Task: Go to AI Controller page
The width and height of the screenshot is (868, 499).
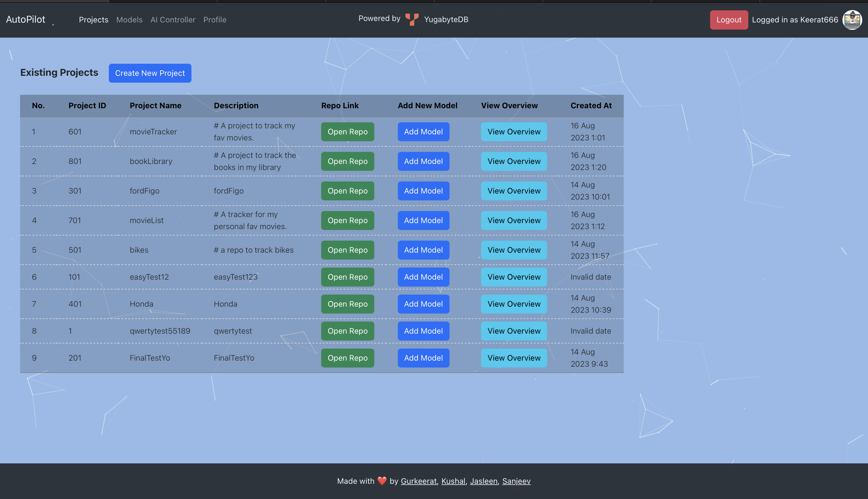Action: point(173,20)
